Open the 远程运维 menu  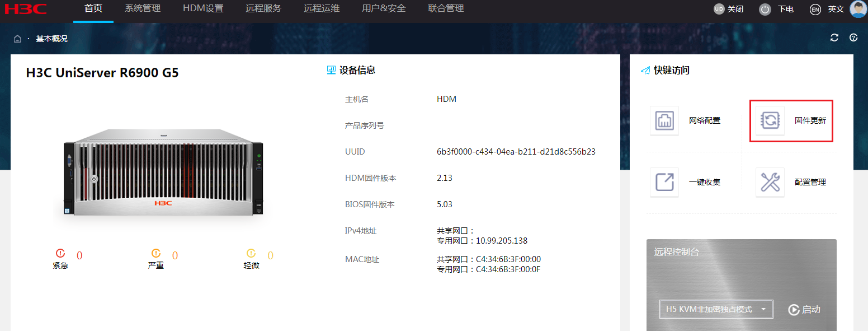click(322, 8)
